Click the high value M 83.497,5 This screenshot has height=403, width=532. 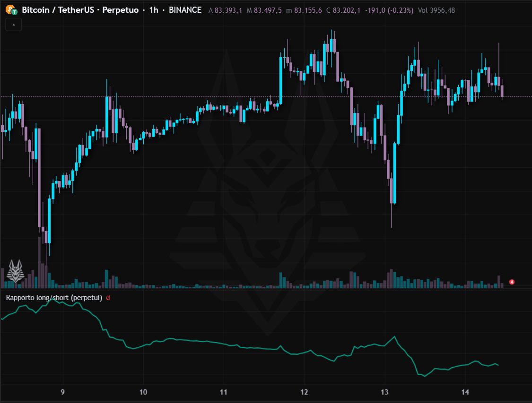tap(264, 10)
